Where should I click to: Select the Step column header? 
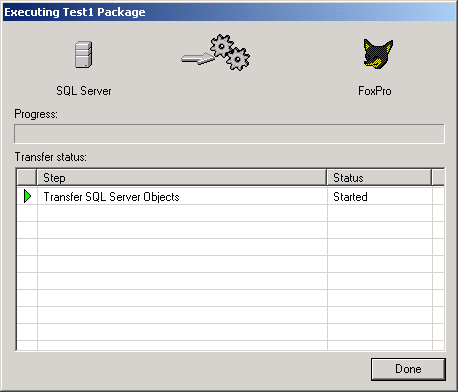[x=181, y=177]
